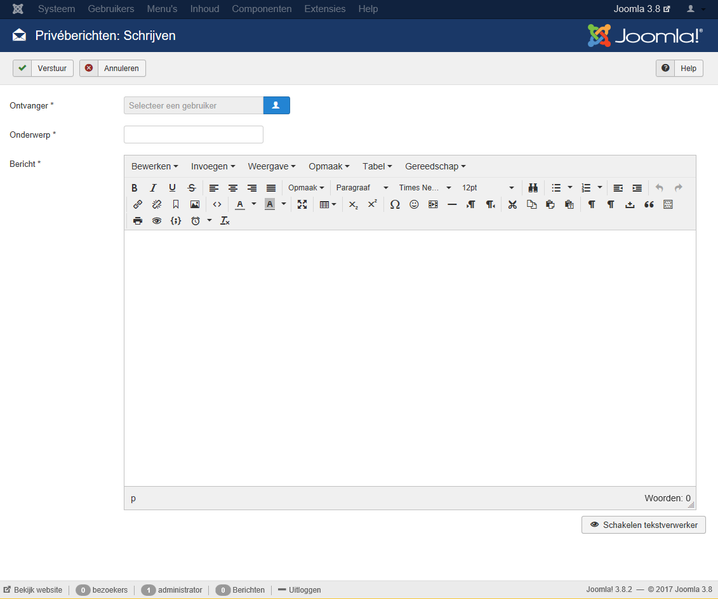Insert a bullet list
The width and height of the screenshot is (718, 599).
click(556, 188)
